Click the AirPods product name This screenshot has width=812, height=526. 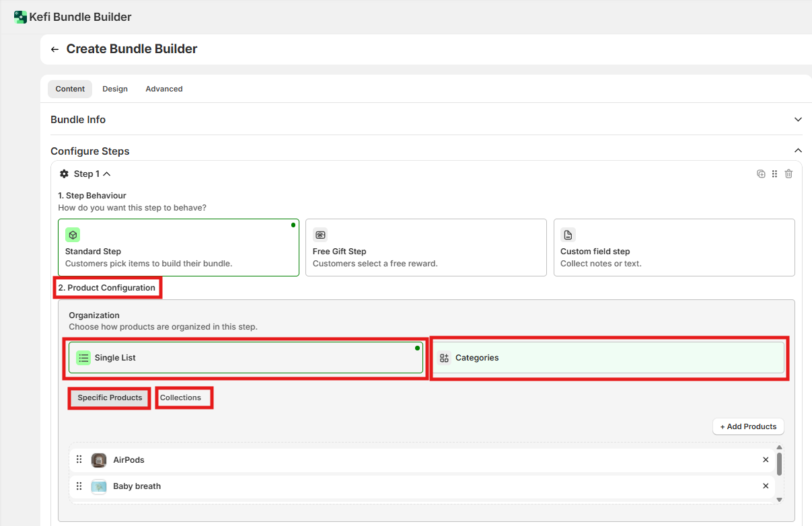(x=128, y=460)
